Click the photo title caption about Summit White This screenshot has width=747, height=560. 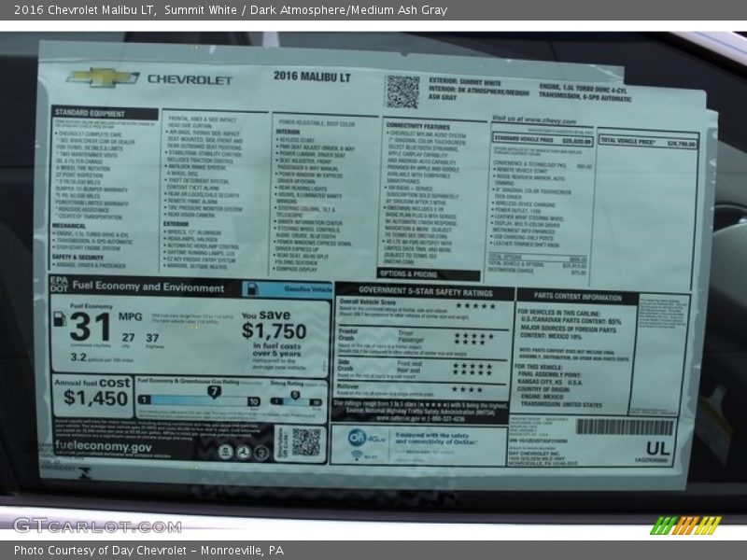(x=231, y=9)
